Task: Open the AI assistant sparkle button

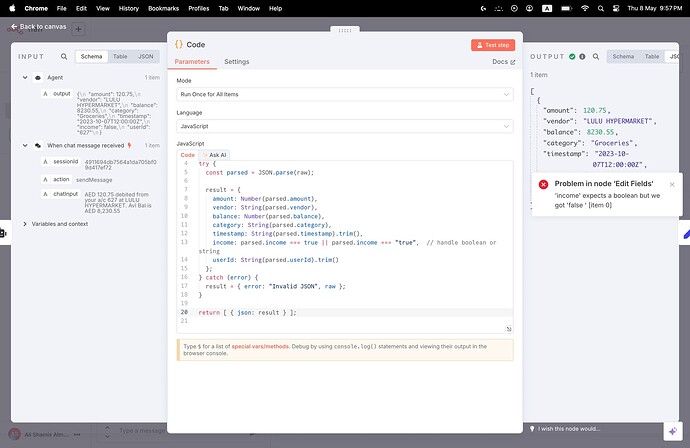Action: tap(672, 431)
